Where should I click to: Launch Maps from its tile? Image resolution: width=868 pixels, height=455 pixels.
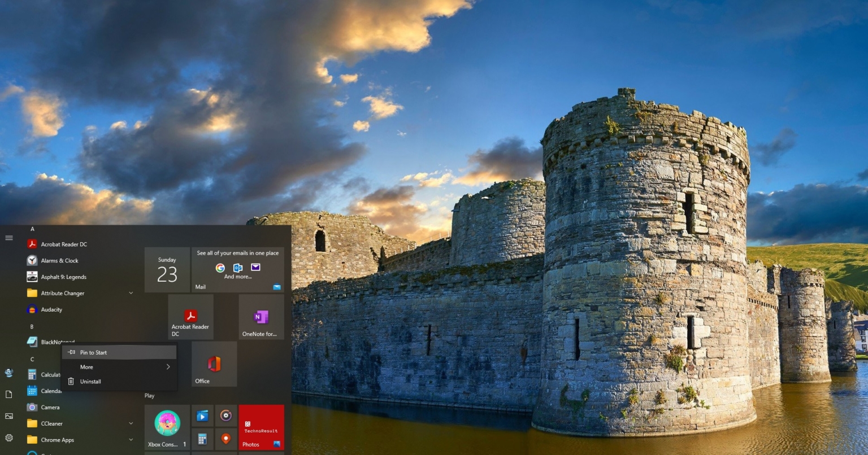(226, 439)
